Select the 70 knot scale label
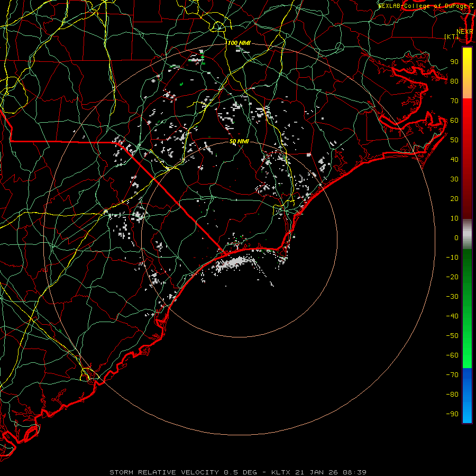The height and width of the screenshot is (476, 476). (x=454, y=101)
